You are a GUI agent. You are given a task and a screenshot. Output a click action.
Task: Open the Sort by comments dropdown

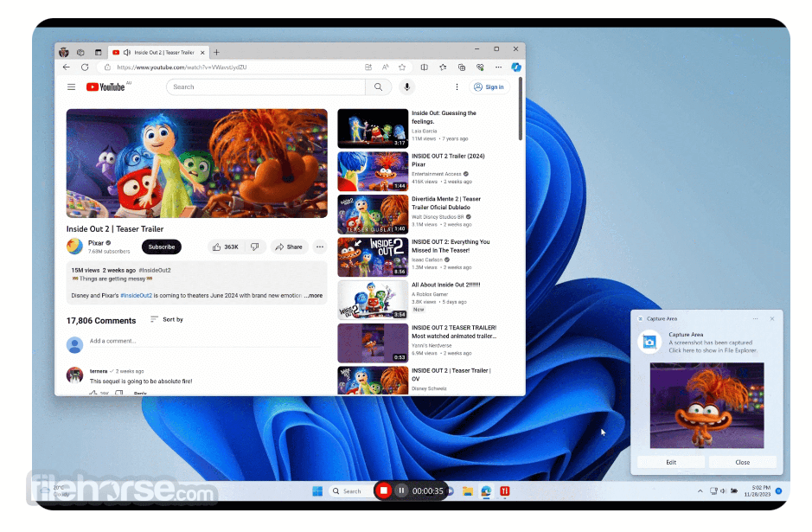pyautogui.click(x=167, y=319)
